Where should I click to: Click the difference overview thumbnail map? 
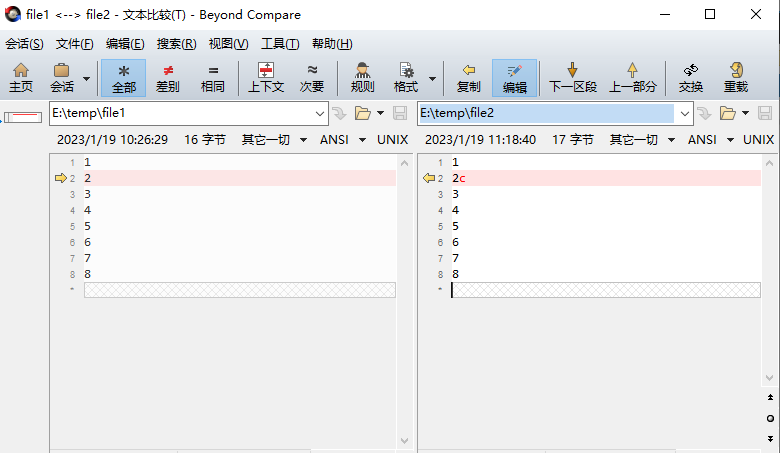pyautogui.click(x=23, y=117)
